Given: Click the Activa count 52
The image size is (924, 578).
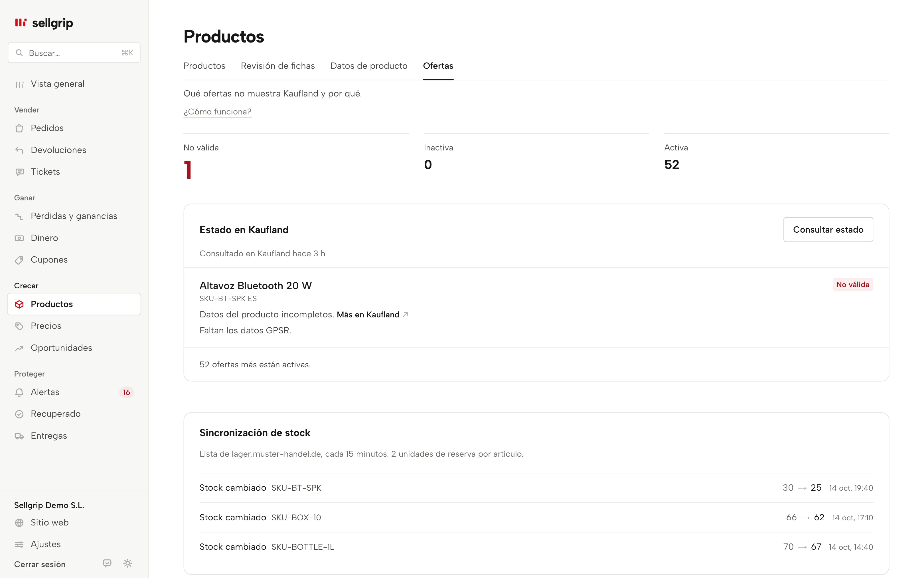Looking at the screenshot, I should coord(672,165).
